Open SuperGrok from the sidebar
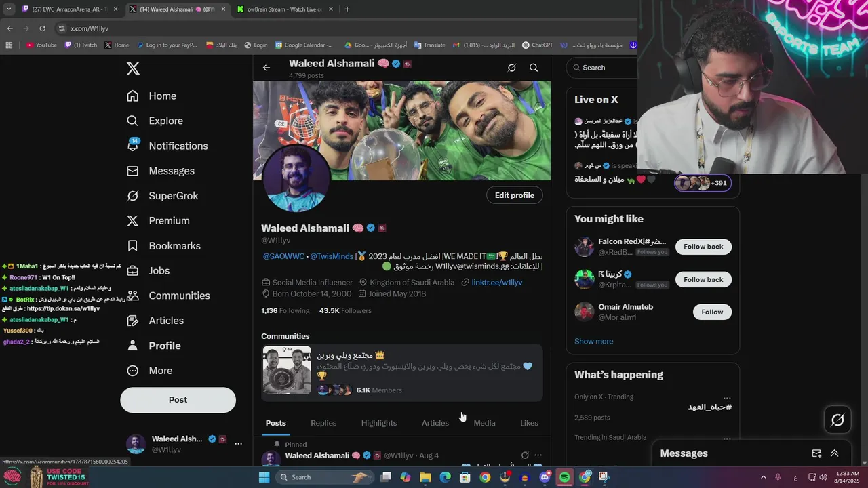Image resolution: width=868 pixels, height=488 pixels. pos(163,196)
